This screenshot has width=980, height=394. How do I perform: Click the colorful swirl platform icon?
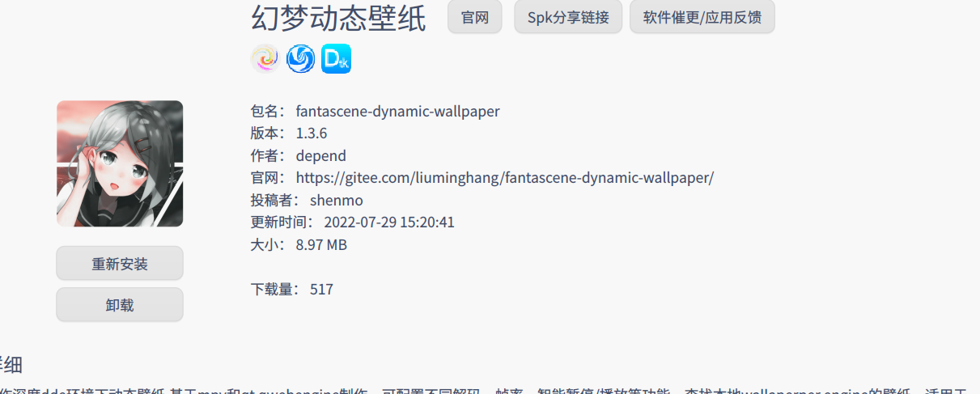265,58
